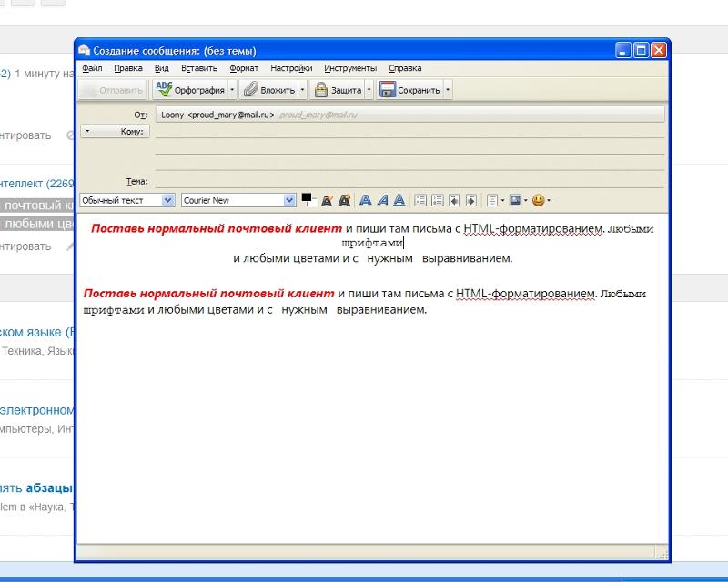Toggle italic text formatting
Screen dimensions: 728x582
pos(382,200)
